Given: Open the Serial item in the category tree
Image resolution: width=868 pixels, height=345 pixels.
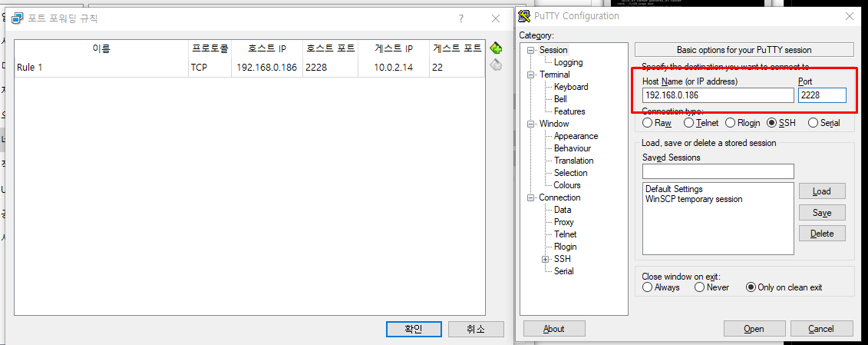Looking at the screenshot, I should coord(563,271).
